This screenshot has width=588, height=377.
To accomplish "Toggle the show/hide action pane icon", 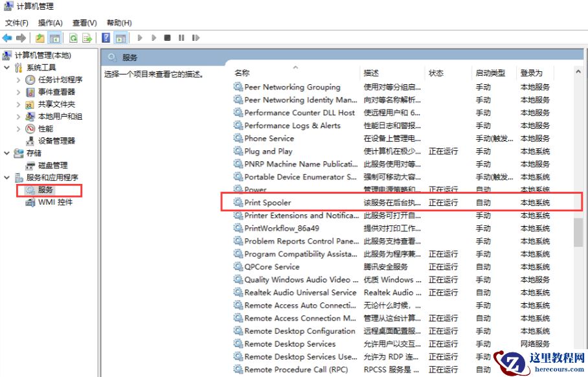I will point(122,37).
